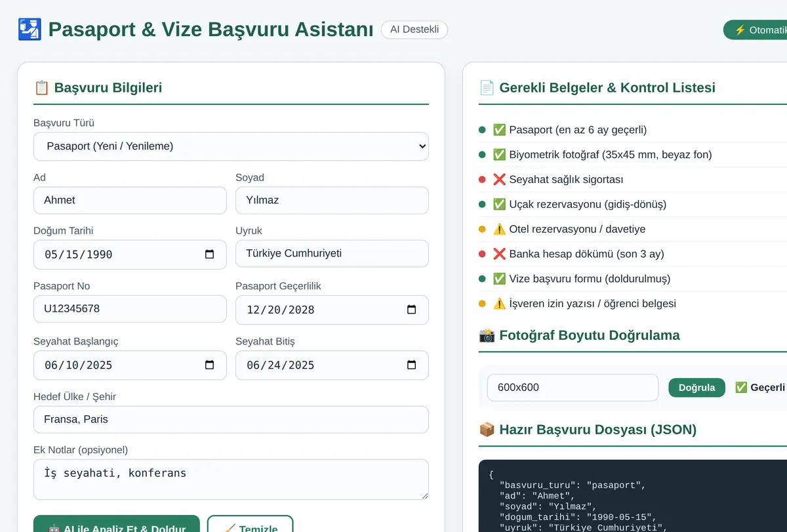787x532 pixels.
Task: Click the Pasaport No field
Action: pyautogui.click(x=130, y=308)
